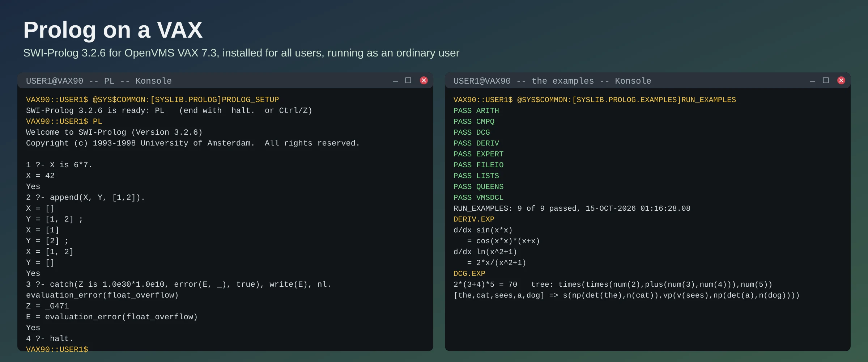This screenshot has height=362, width=868.
Task: Click the RUN_EXAMPLES command line
Action: coord(595,100)
